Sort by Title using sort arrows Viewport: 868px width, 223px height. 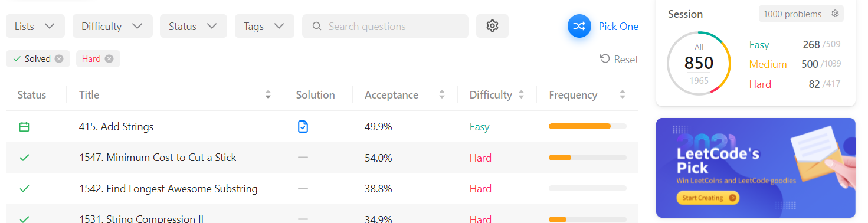click(268, 94)
